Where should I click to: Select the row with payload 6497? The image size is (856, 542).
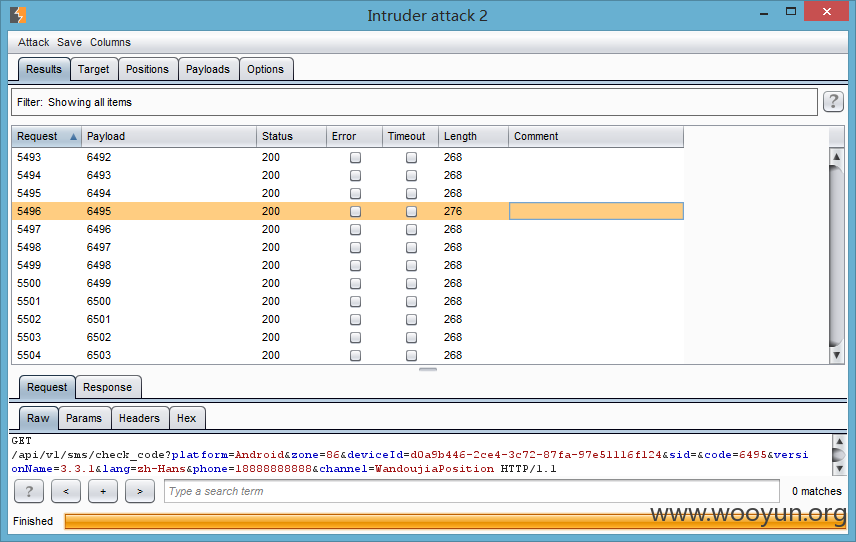pos(347,247)
